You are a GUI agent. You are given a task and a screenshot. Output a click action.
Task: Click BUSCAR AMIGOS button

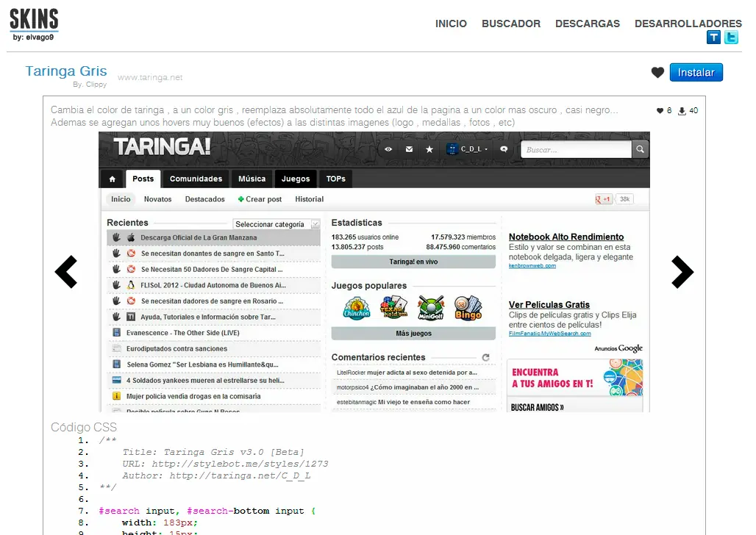click(x=537, y=407)
